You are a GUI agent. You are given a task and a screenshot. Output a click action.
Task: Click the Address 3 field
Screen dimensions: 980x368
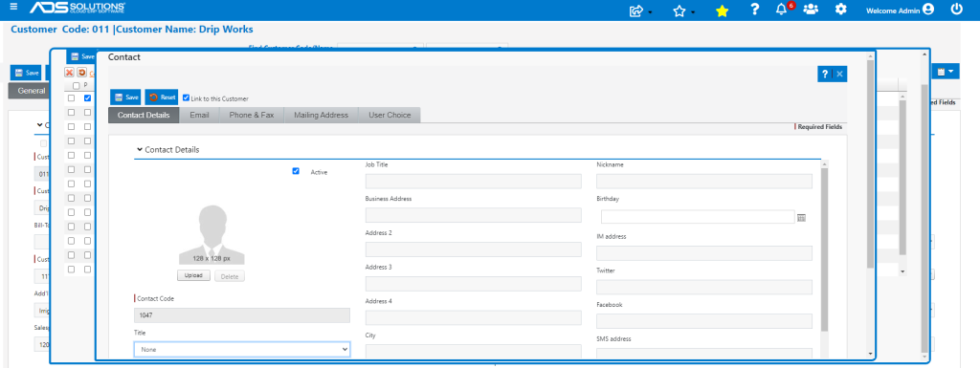coord(473,284)
